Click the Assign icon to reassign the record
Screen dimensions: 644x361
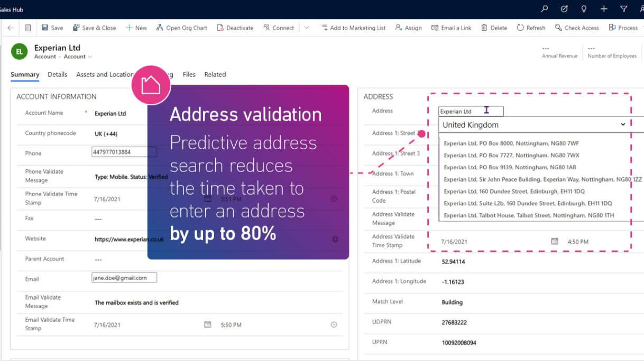click(398, 28)
